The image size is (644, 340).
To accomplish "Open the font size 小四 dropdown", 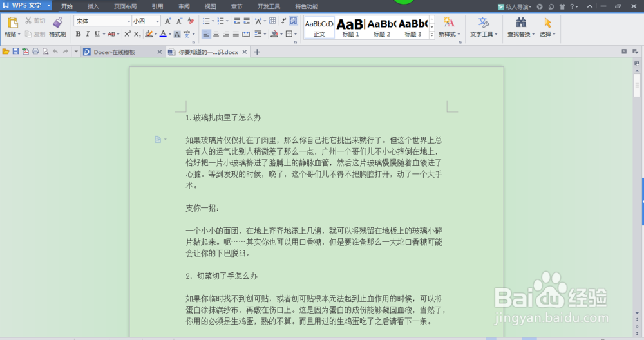I will point(158,21).
